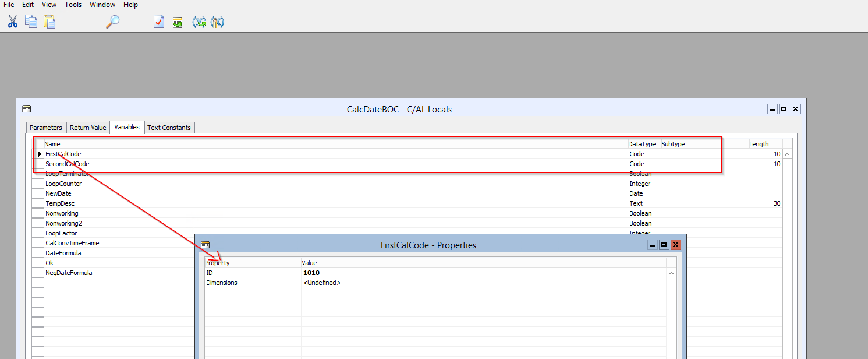Open the Zoom magnifier tool
Viewport: 868px width, 359px height.
pyautogui.click(x=112, y=21)
